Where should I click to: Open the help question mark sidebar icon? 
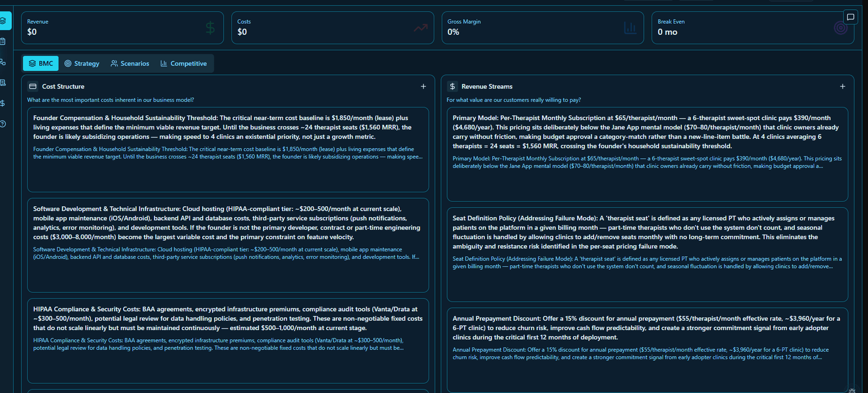[3, 124]
